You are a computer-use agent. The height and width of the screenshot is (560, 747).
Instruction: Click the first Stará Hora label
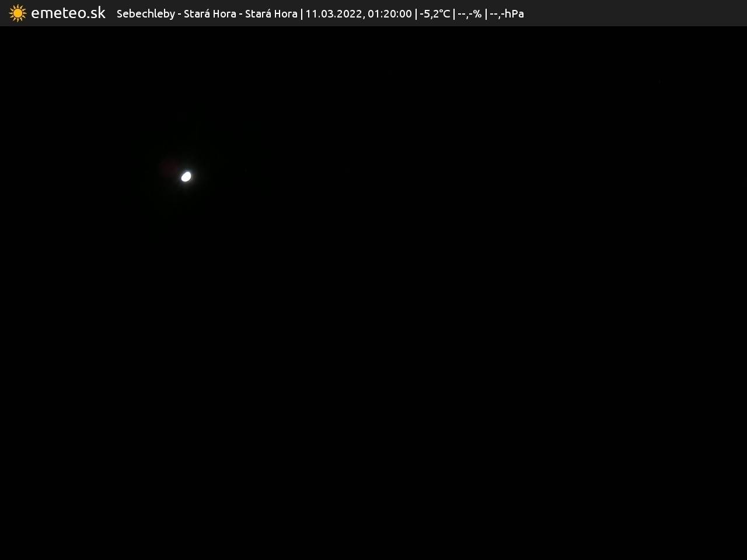210,13
